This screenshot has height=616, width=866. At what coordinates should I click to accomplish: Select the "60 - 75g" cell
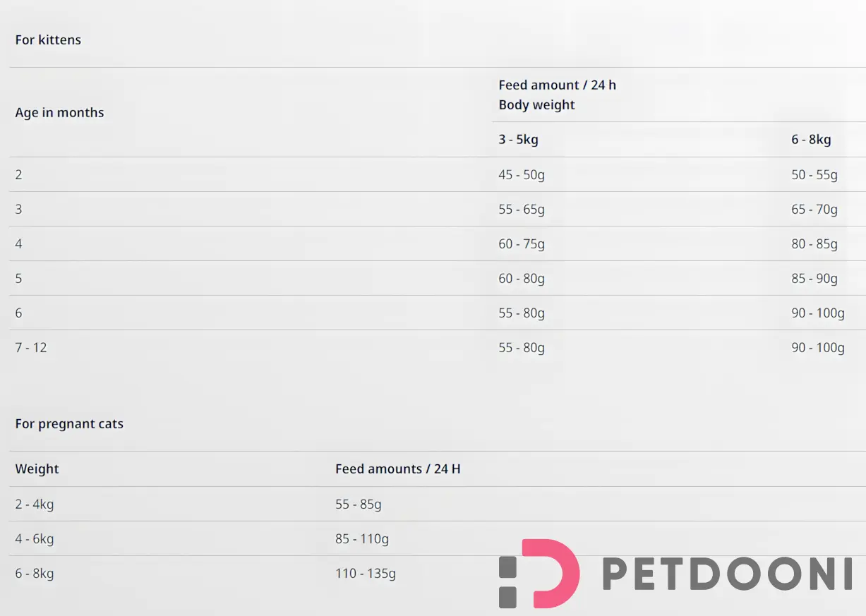pos(522,244)
